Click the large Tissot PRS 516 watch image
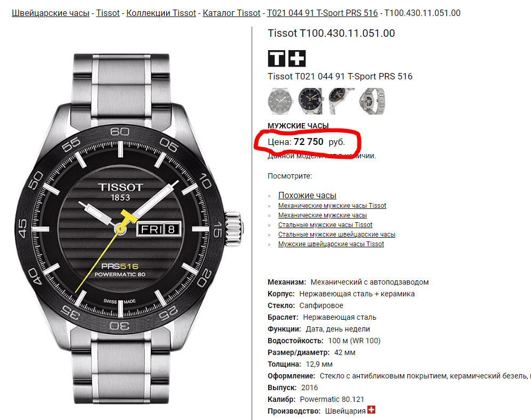The width and height of the screenshot is (531, 420). 128,229
